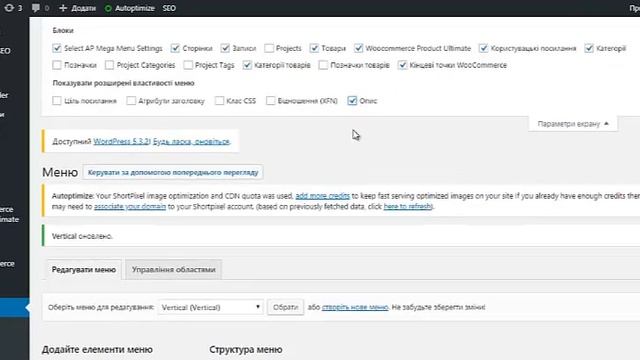Enable Project Tags checkbox
The width and height of the screenshot is (640, 360).
(x=188, y=65)
